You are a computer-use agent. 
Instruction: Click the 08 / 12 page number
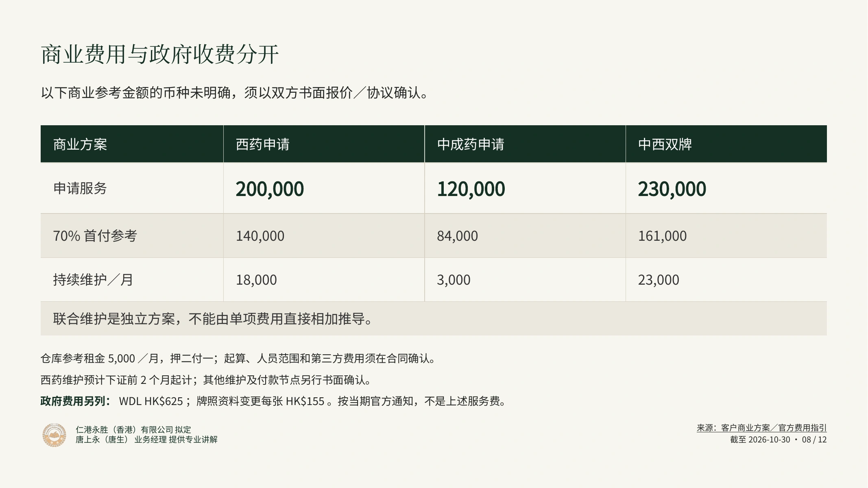tap(814, 440)
